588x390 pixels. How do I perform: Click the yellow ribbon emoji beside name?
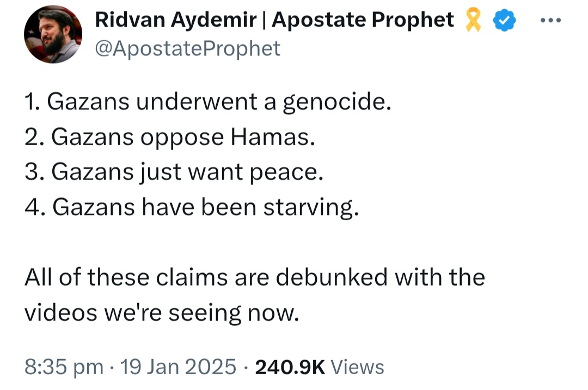point(473,20)
